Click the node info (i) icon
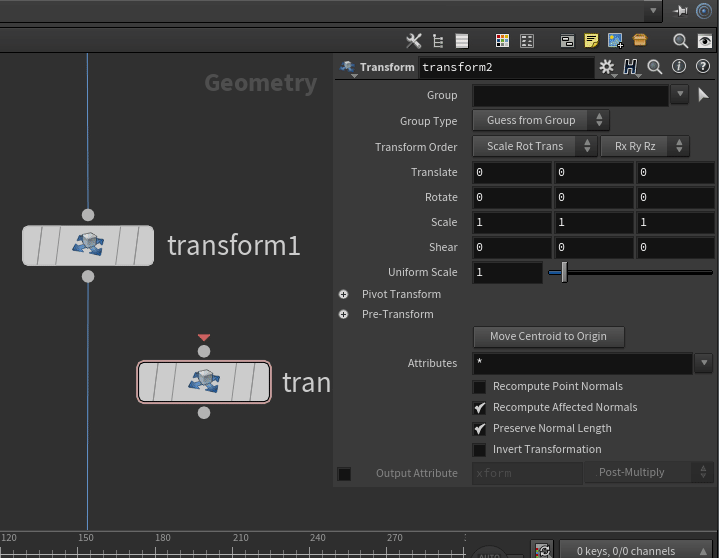The height and width of the screenshot is (558, 719). click(x=679, y=67)
